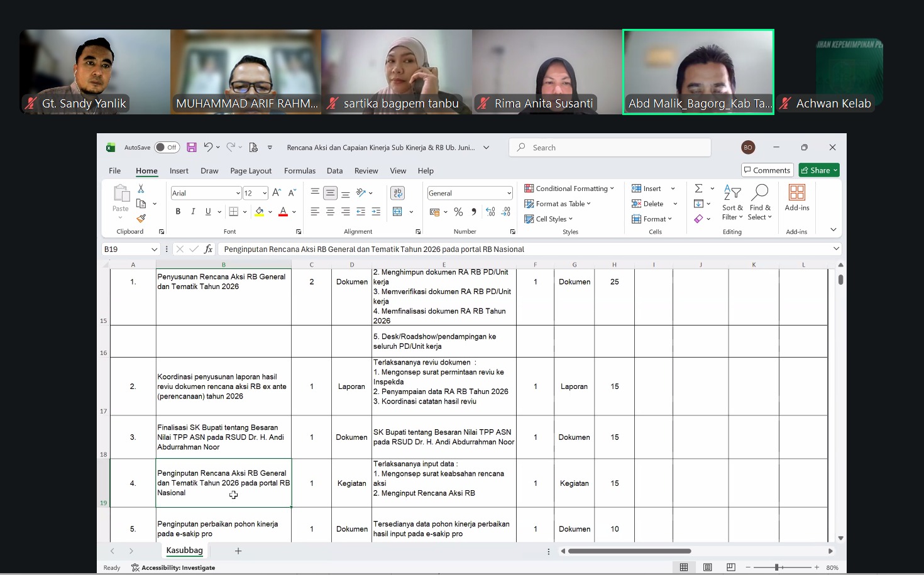Select the Format Painter brush icon
924x575 pixels.
pyautogui.click(x=141, y=219)
